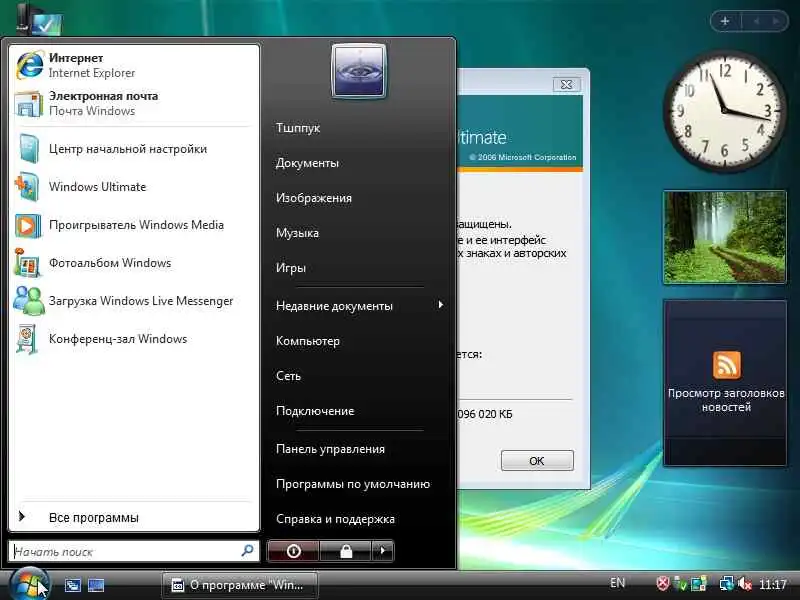Click the red security alert tray icon
The image size is (800, 600).
point(662,583)
